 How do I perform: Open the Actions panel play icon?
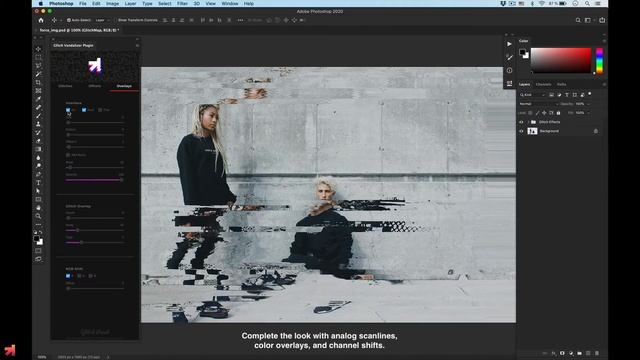[x=509, y=44]
